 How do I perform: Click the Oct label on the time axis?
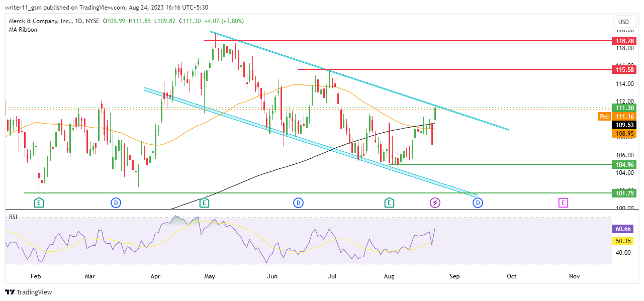[512, 276]
